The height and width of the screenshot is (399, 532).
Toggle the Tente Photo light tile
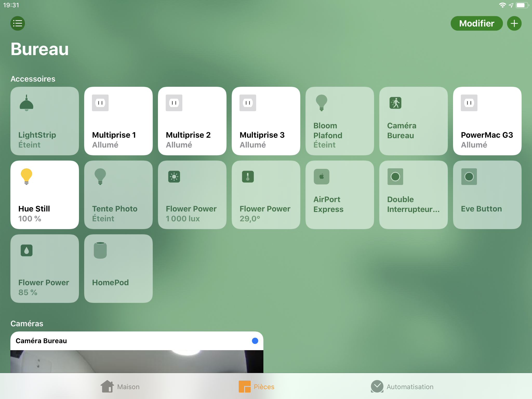pos(118,195)
